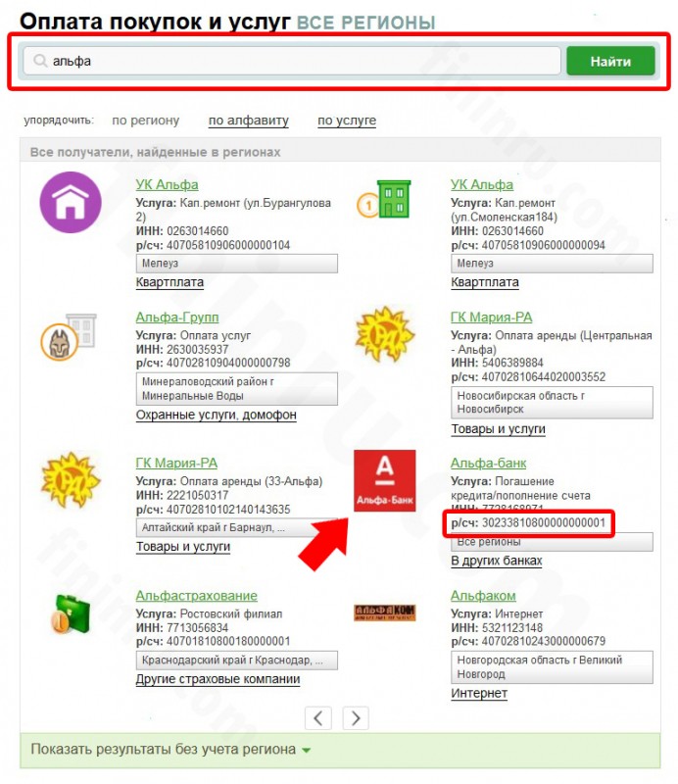The width and height of the screenshot is (678, 784).
Task: Click Новгородская область г Великий Новгород box
Action: (552, 667)
